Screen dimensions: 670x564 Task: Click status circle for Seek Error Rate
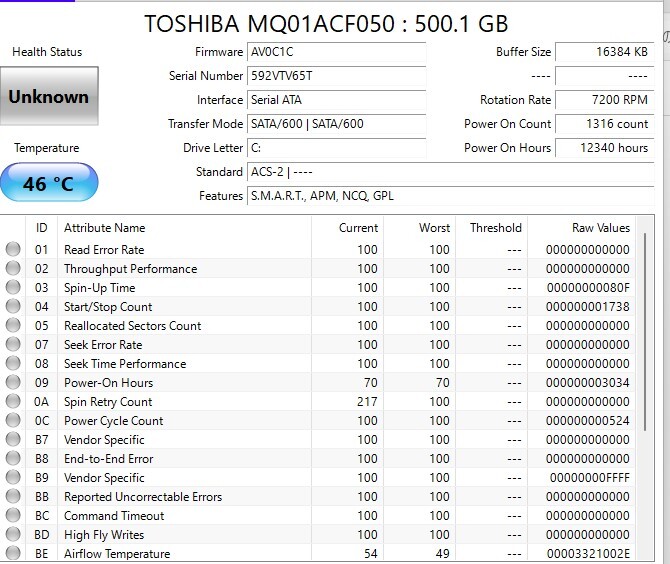[13, 344]
